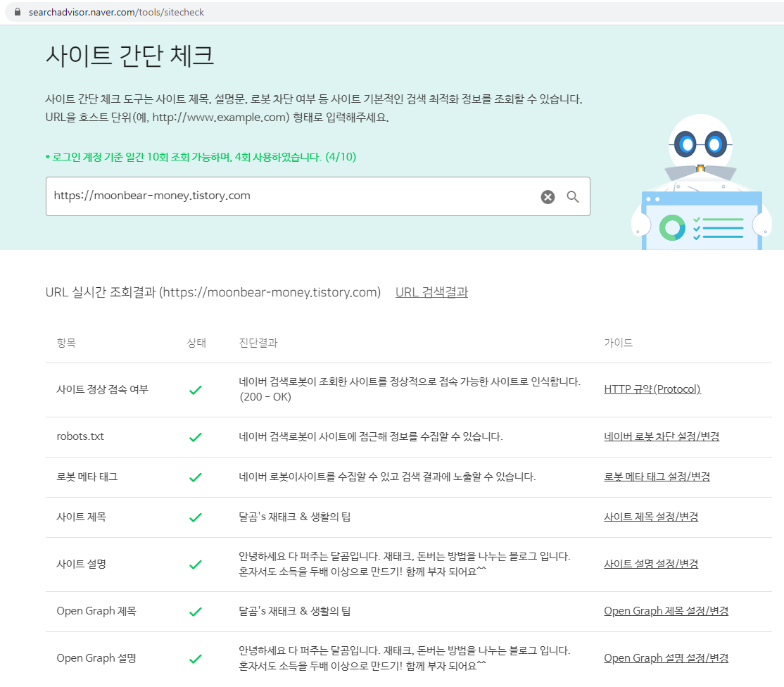This screenshot has height=687, width=784.
Task: Click the URL 실시간 조회결과 heading text
Action: [x=213, y=292]
